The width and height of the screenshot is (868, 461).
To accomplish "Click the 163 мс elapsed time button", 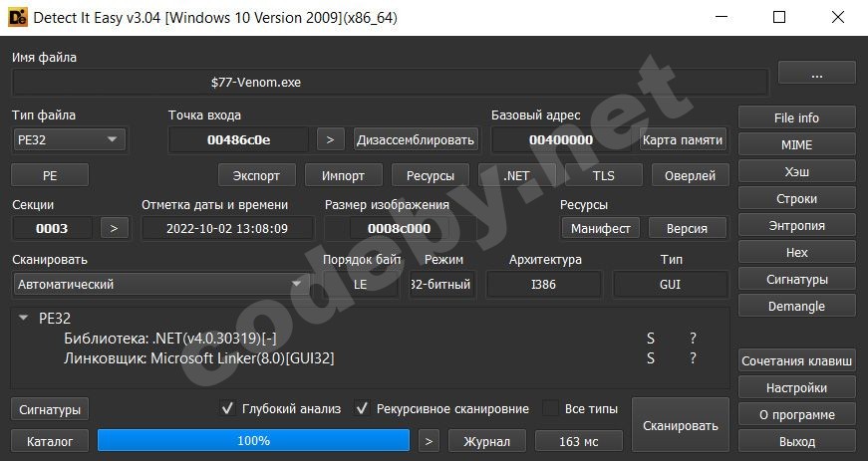I will coord(578,442).
